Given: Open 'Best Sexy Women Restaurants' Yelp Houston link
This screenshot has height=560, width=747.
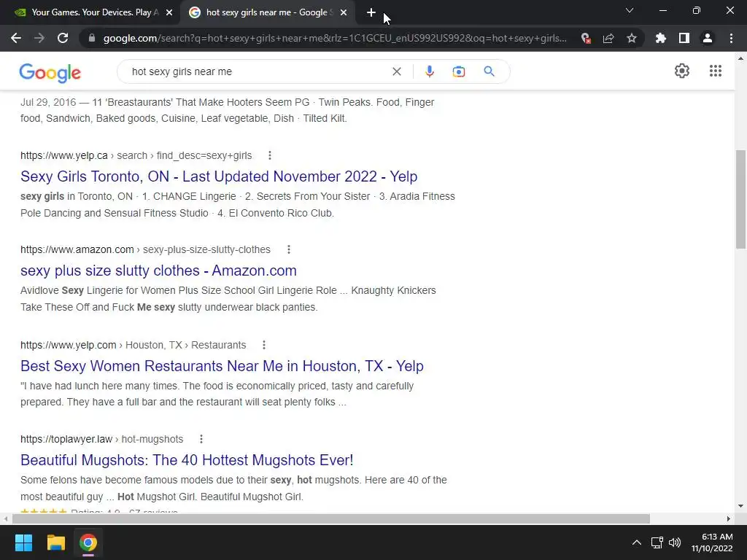Looking at the screenshot, I should [x=222, y=366].
